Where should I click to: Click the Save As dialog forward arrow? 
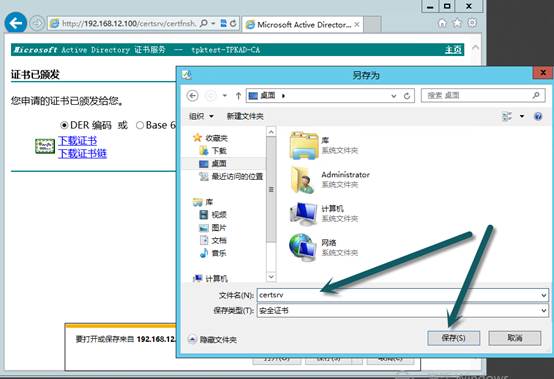tap(211, 96)
